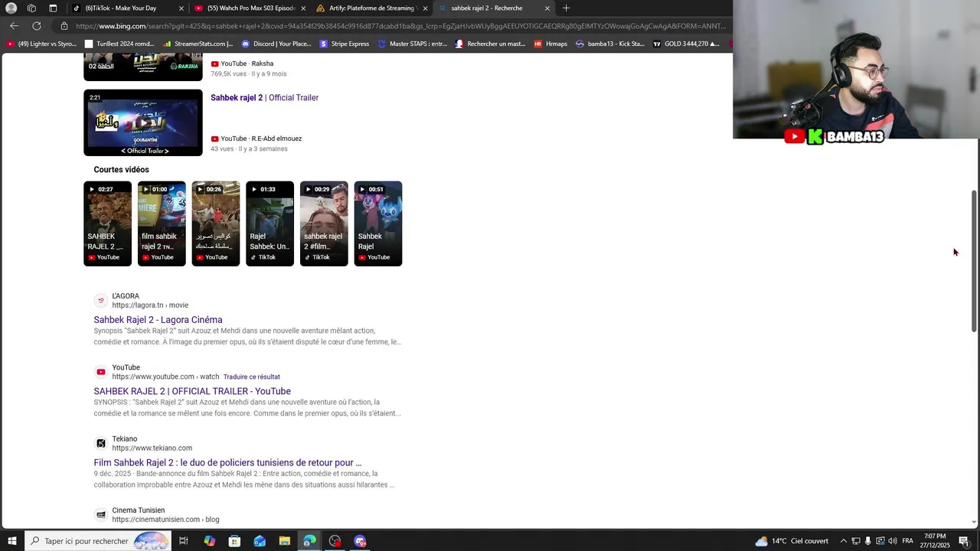Screen dimensions: 980x551
Task: Open Microsoft Edge taskbar icon
Action: (309, 541)
